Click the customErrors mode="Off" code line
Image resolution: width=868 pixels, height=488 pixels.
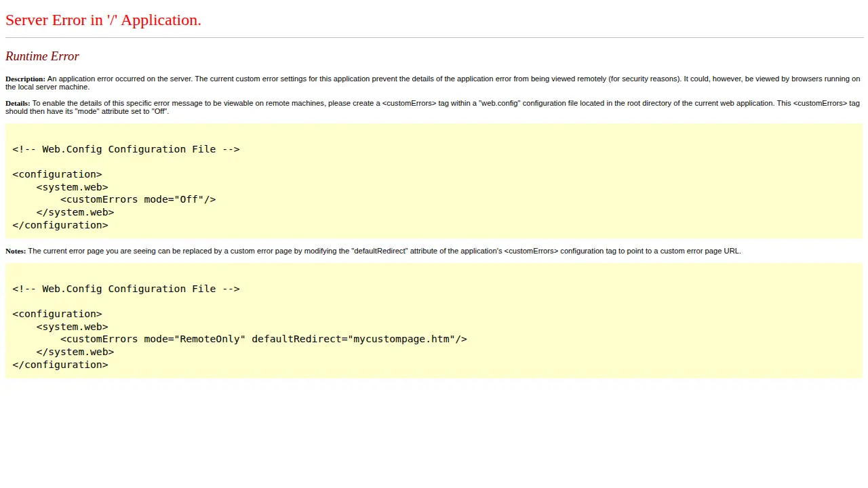click(138, 199)
